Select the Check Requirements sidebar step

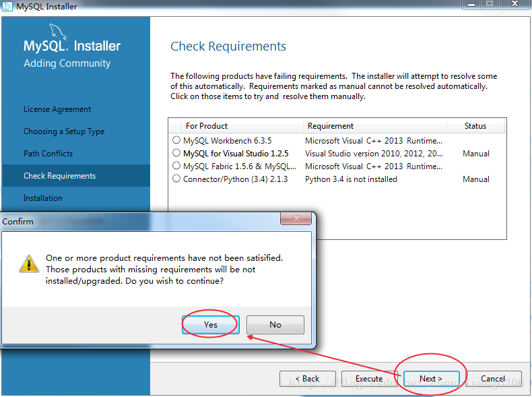76,175
